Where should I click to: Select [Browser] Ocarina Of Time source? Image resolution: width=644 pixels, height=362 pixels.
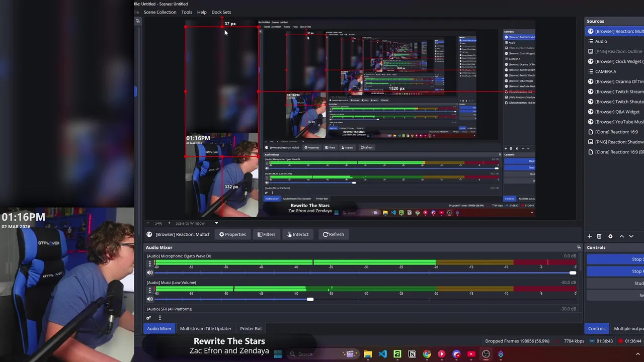tap(615, 81)
